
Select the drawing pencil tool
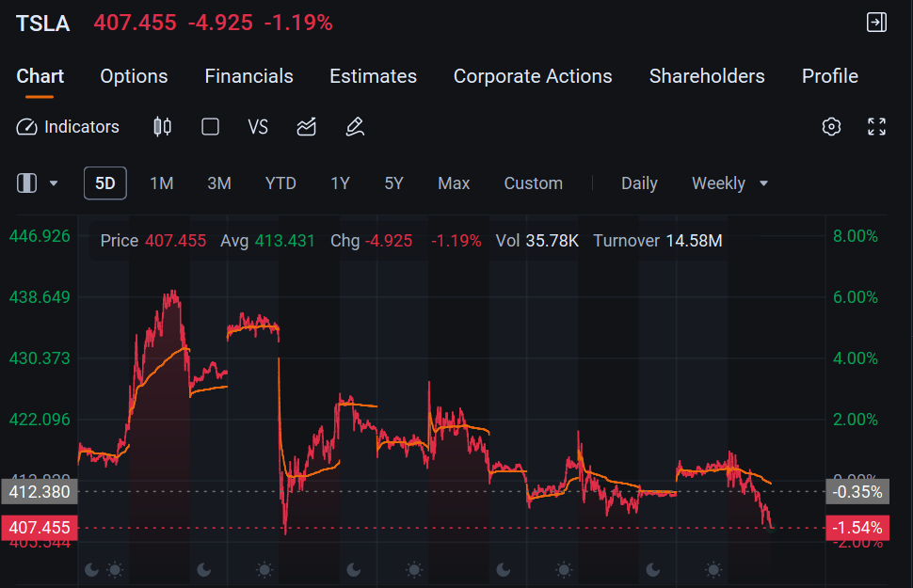click(355, 127)
